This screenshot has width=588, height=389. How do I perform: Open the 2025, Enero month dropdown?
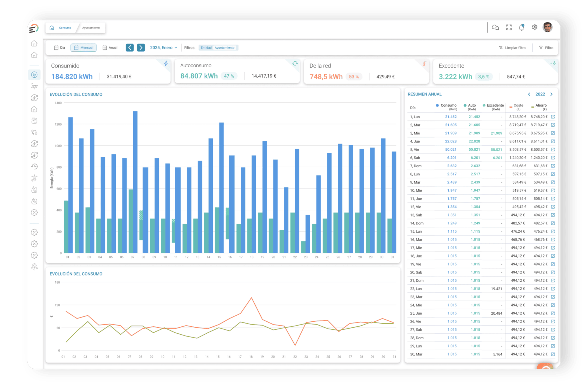tap(164, 48)
